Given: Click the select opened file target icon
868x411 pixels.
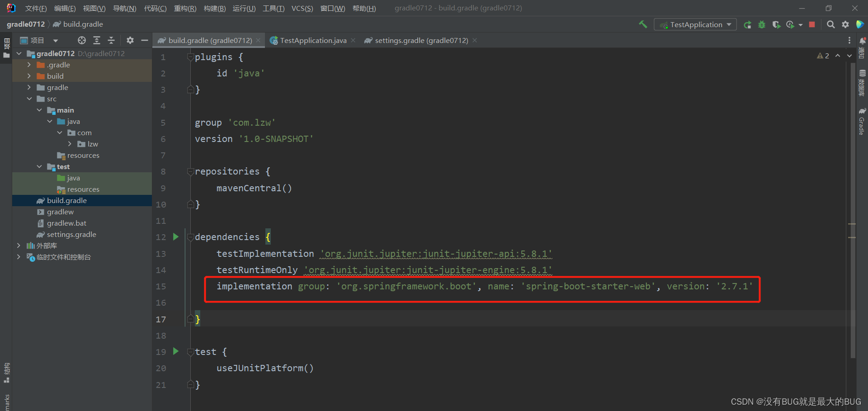Looking at the screenshot, I should (81, 41).
